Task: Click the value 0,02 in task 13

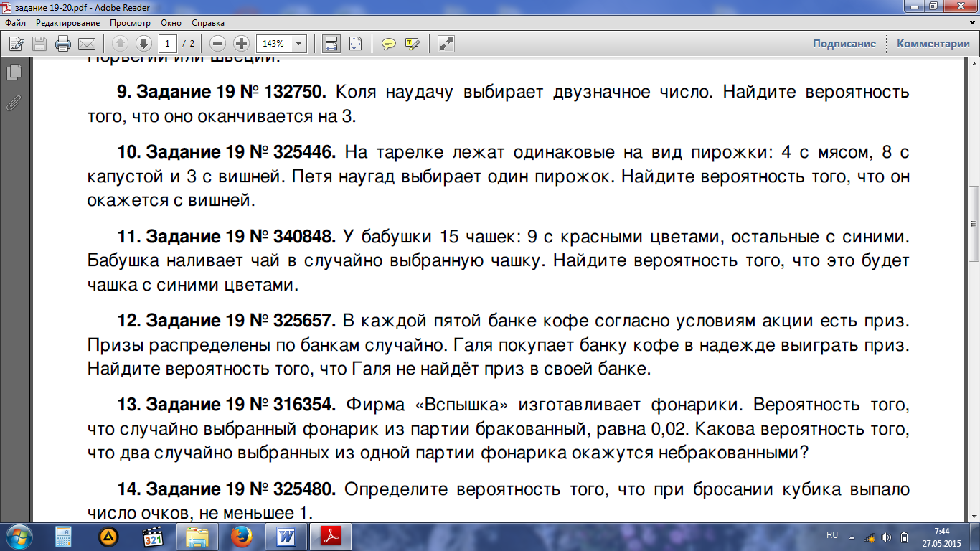Action: [670, 430]
